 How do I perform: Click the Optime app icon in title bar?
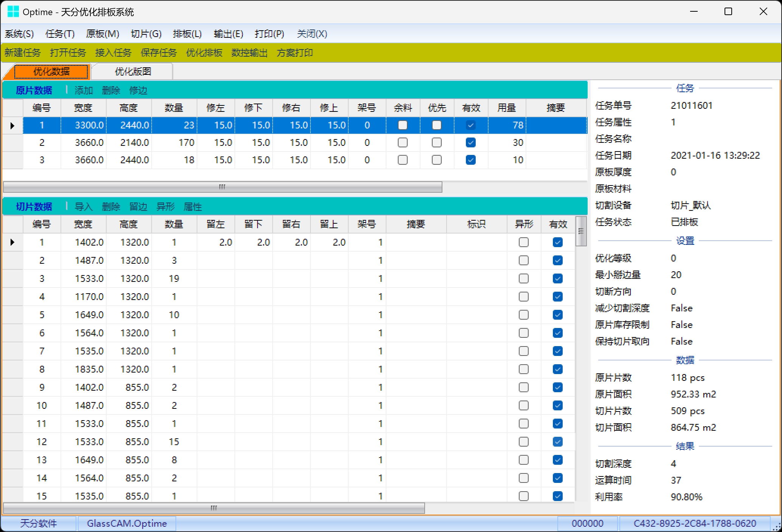coord(13,12)
